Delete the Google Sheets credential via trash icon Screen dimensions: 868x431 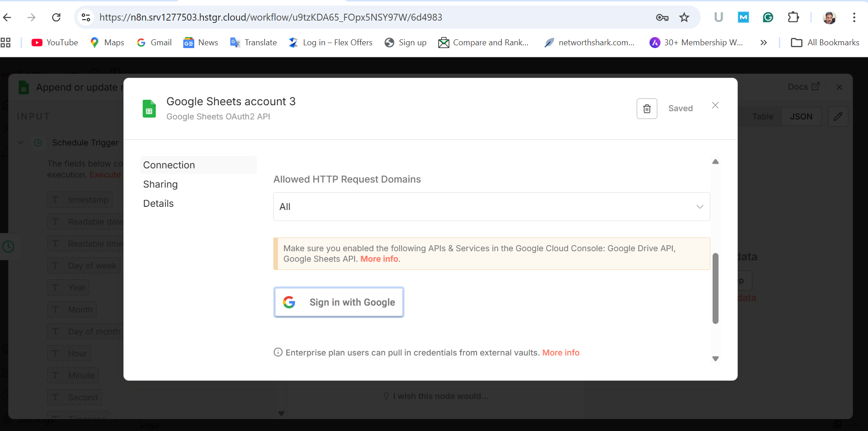[x=647, y=108]
